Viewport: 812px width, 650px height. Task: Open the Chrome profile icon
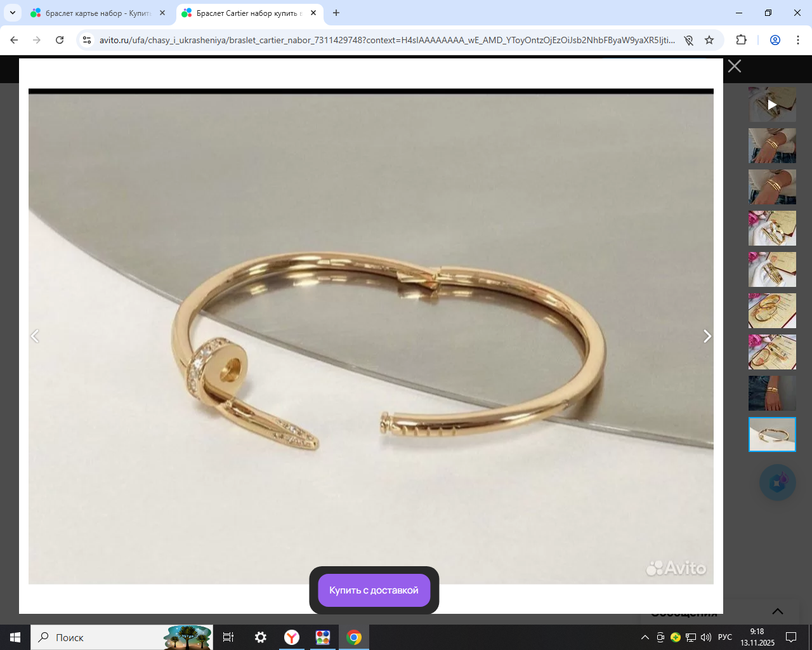775,40
